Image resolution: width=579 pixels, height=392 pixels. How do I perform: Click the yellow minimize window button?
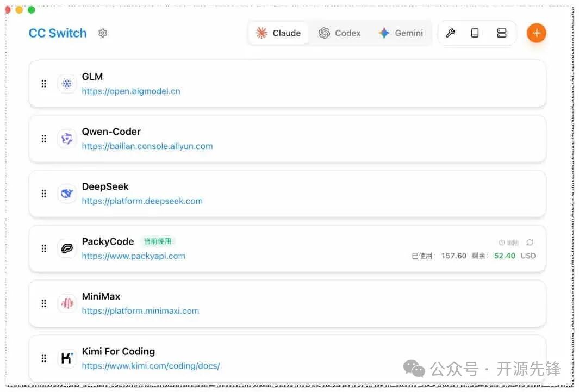pyautogui.click(x=19, y=10)
